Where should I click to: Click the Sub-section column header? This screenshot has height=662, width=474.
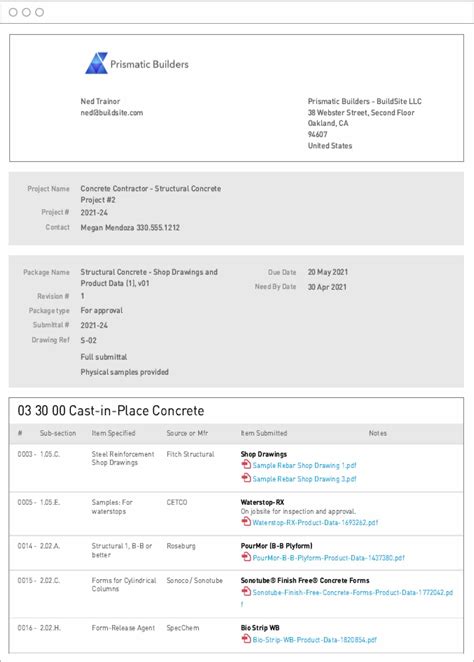tap(58, 433)
